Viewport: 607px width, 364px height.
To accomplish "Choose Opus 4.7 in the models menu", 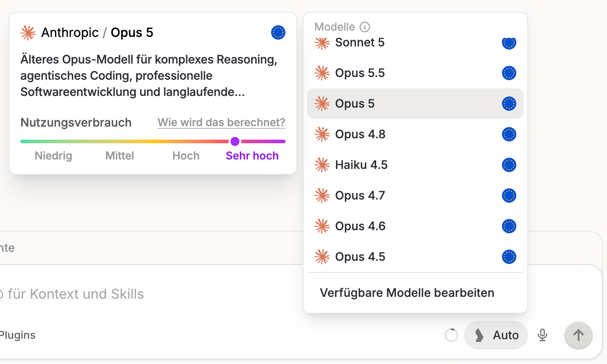I will pyautogui.click(x=415, y=196).
